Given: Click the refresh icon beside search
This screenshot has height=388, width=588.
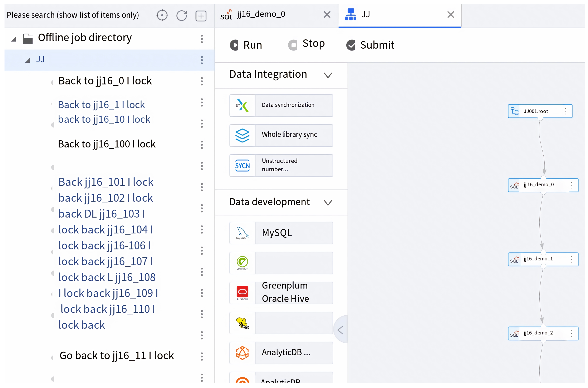Looking at the screenshot, I should point(181,16).
